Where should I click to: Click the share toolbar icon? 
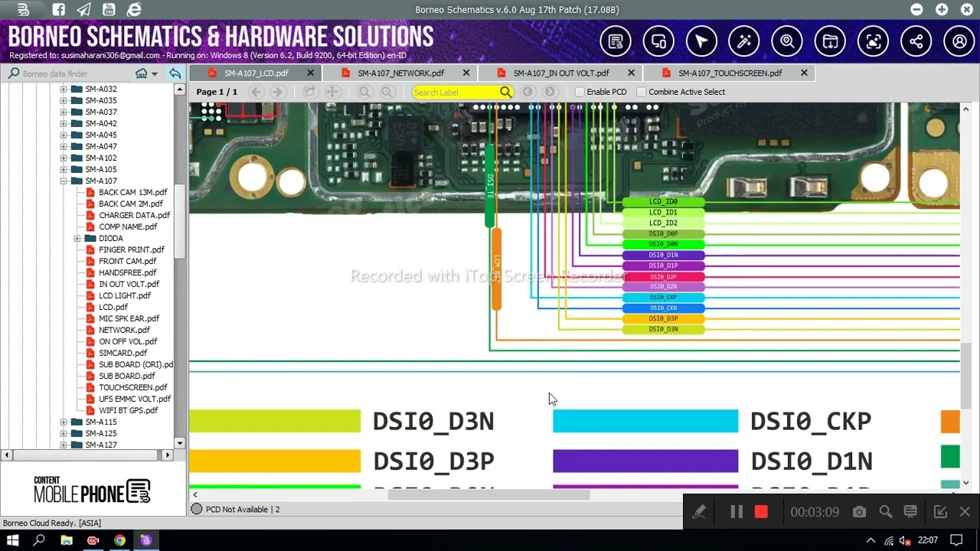(916, 41)
